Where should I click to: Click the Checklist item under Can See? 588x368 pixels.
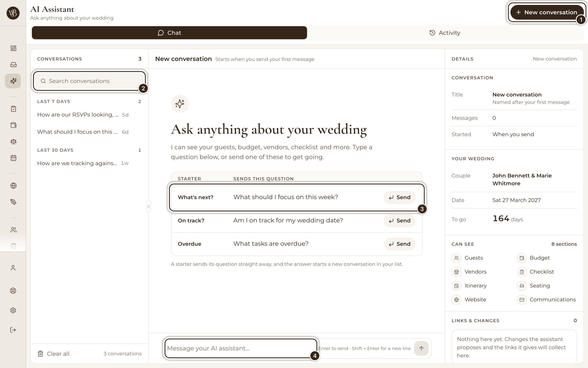click(x=535, y=272)
